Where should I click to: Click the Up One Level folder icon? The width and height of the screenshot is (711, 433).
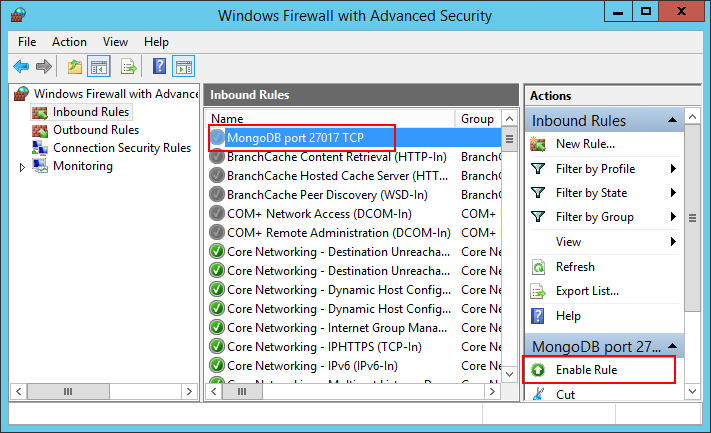click(x=75, y=67)
